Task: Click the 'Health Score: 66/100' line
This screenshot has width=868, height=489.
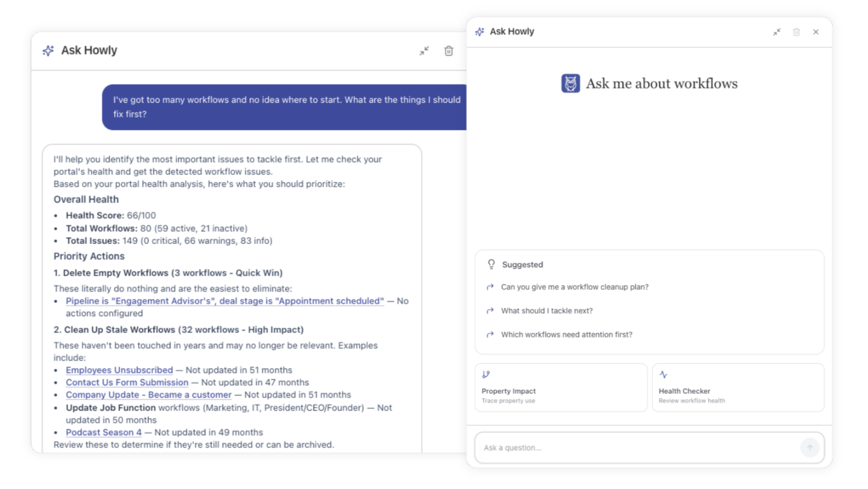Action: click(x=111, y=216)
